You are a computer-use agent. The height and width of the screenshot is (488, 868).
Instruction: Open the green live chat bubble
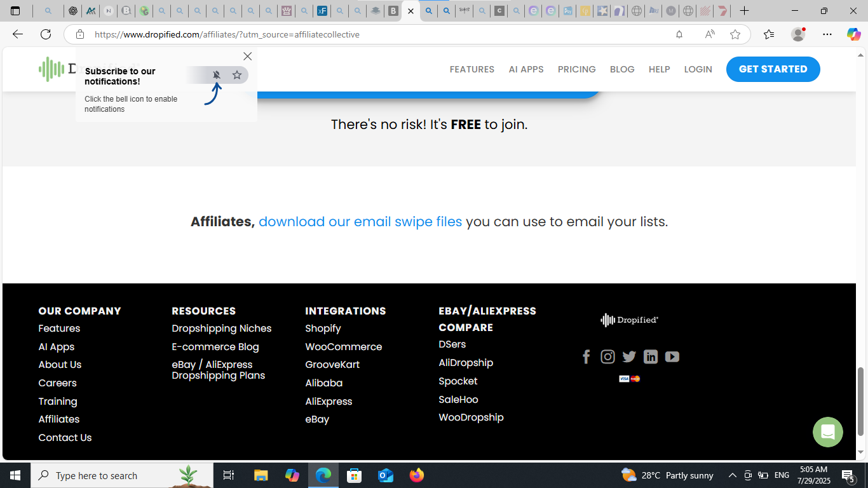tap(827, 432)
